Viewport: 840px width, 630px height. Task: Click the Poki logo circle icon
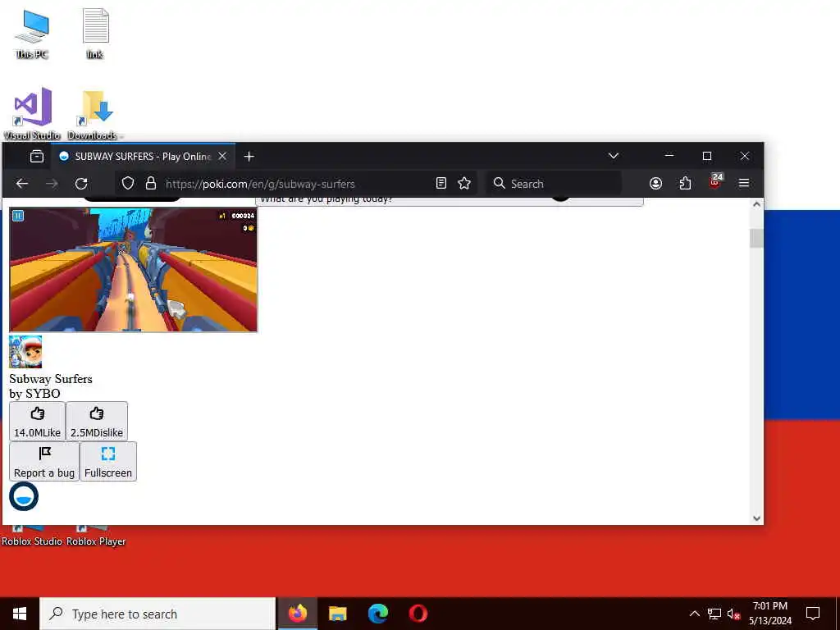[x=24, y=496]
